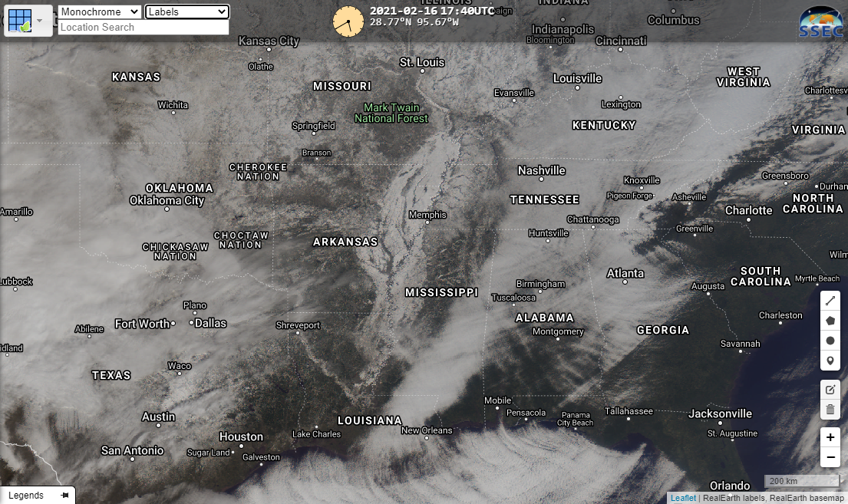Select the draw polygon tool

pos(830,321)
